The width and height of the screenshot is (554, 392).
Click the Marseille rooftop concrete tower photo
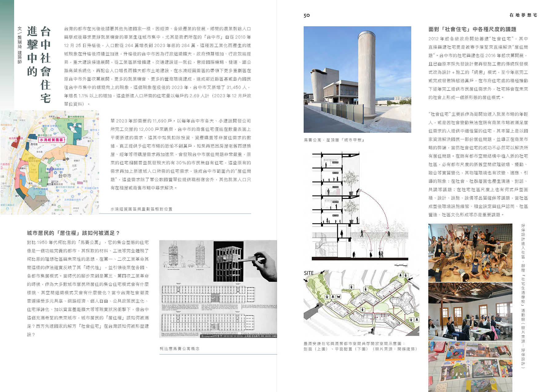coord(357,79)
